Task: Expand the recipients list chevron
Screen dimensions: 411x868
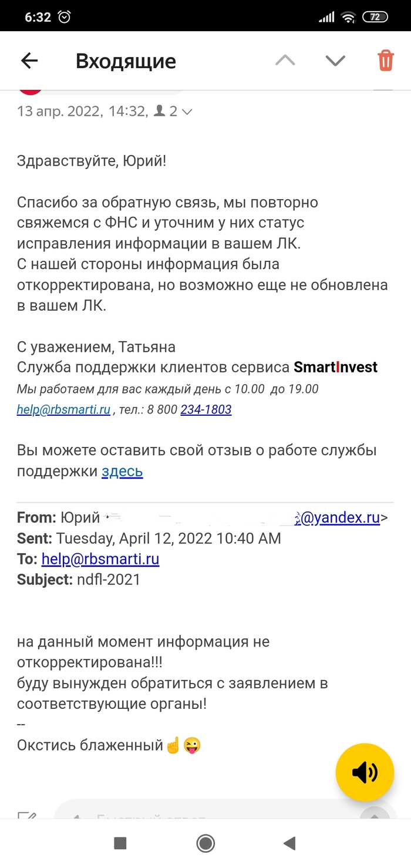Action: click(x=187, y=112)
